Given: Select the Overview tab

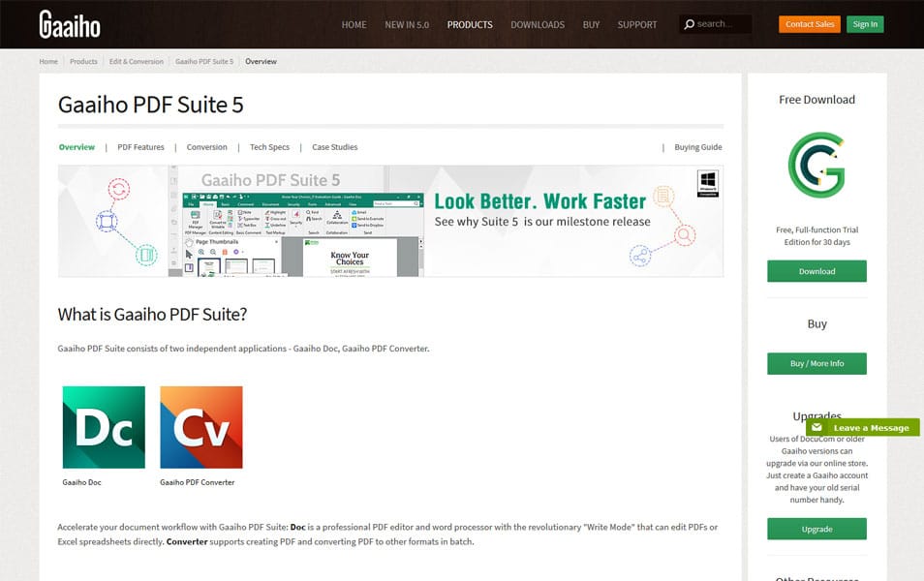Looking at the screenshot, I should (x=77, y=147).
